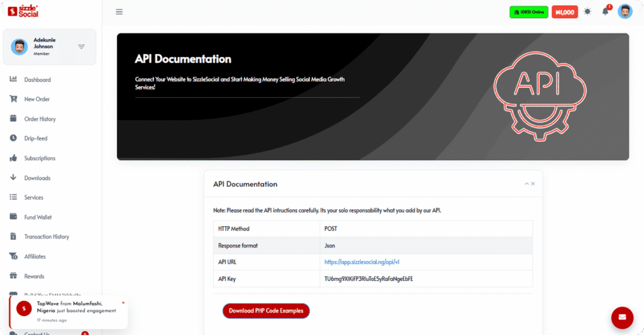This screenshot has width=644, height=335.
Task: Open Order History page
Action: 40,119
